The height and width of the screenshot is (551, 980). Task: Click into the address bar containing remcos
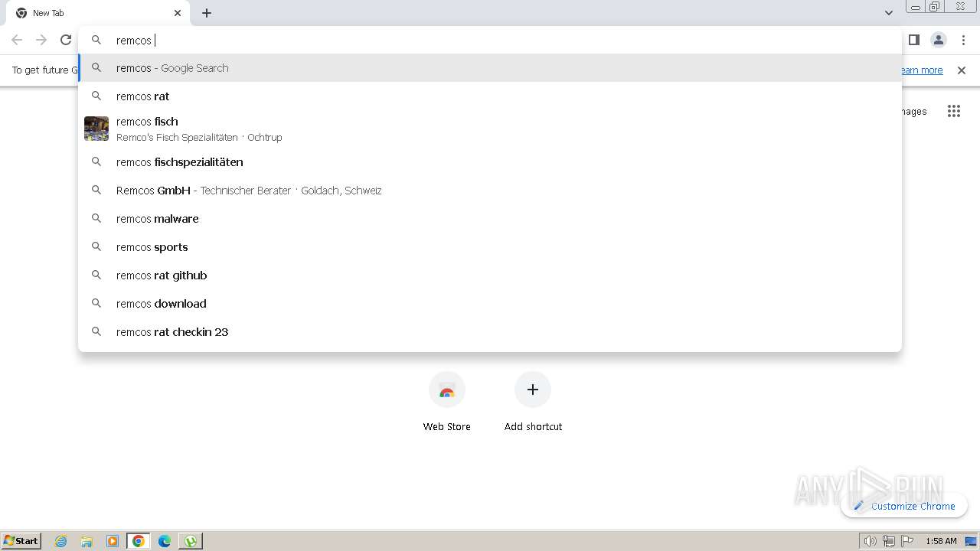pyautogui.click(x=490, y=40)
